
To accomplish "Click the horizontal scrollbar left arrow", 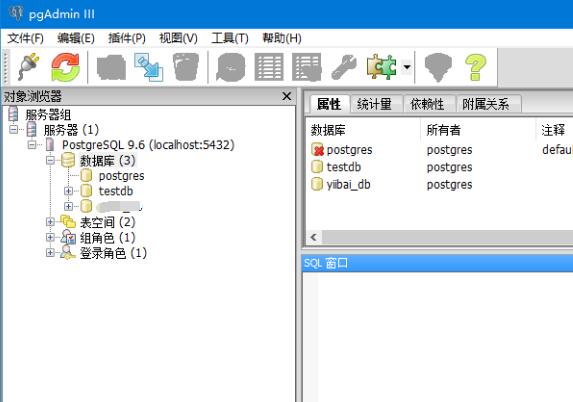I will pos(314,237).
